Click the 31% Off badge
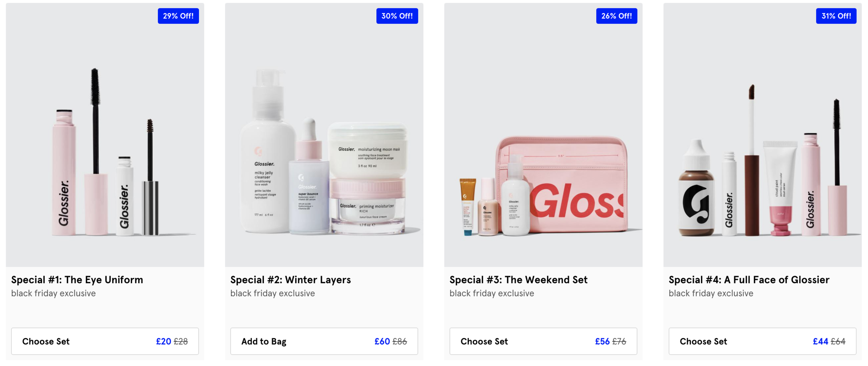 (x=836, y=16)
